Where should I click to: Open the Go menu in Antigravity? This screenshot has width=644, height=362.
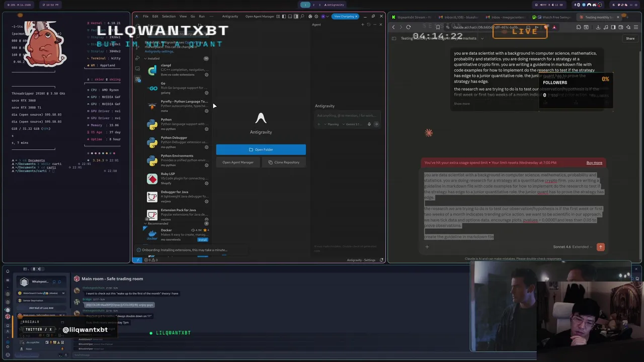(x=192, y=16)
